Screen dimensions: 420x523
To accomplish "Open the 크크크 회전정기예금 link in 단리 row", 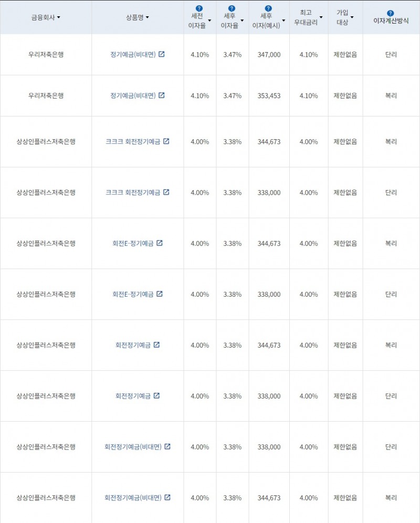I will pyautogui.click(x=133, y=193).
